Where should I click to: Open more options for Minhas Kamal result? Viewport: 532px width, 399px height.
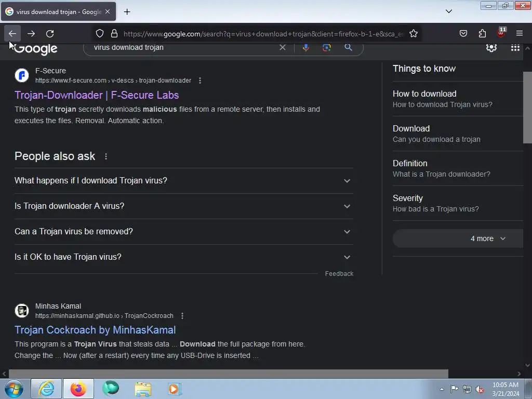pos(182,316)
